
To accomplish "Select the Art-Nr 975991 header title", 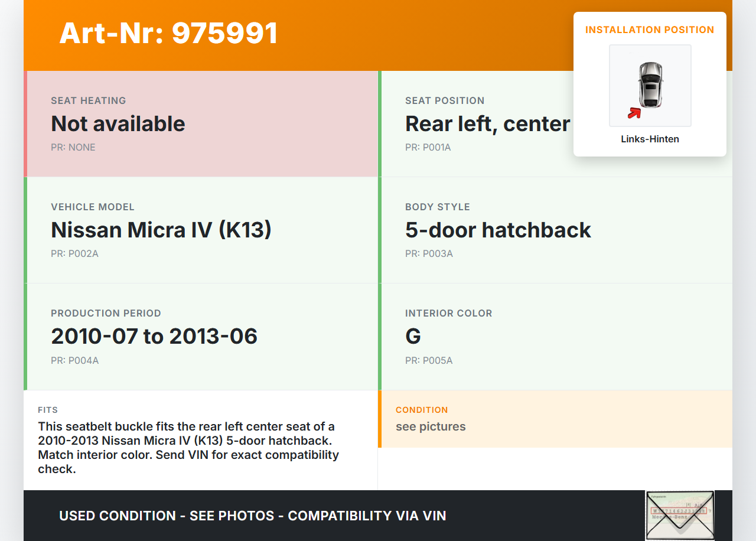I will (169, 33).
